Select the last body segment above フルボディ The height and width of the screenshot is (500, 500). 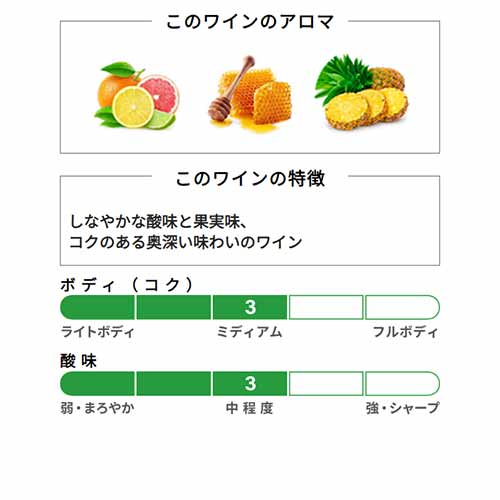point(402,307)
